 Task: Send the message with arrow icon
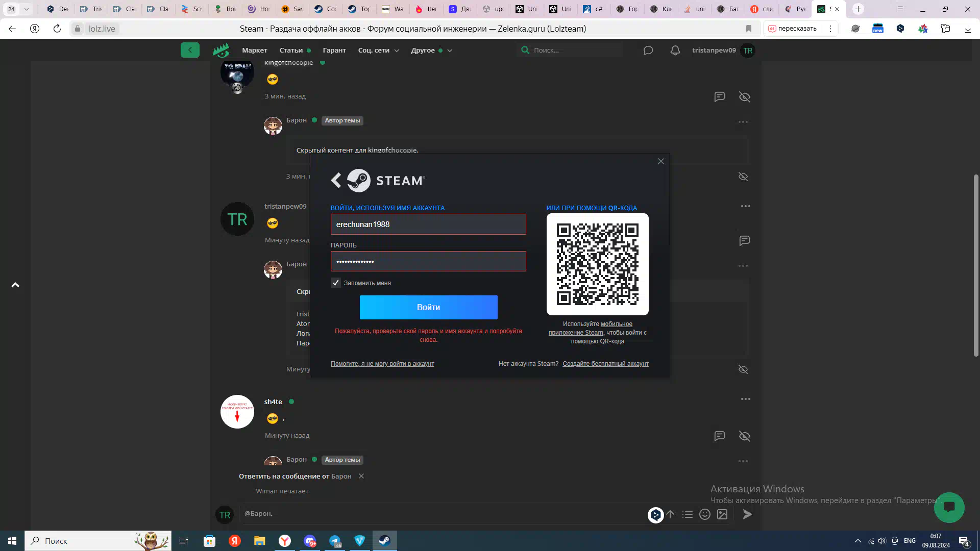click(x=747, y=514)
